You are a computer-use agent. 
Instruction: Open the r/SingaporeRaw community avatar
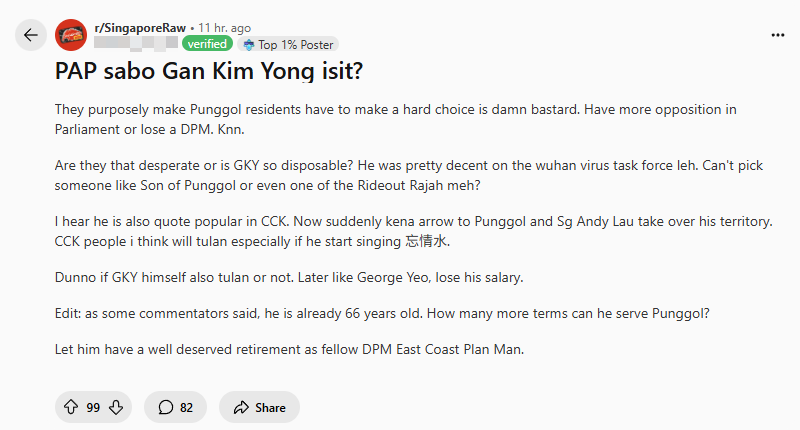70,35
